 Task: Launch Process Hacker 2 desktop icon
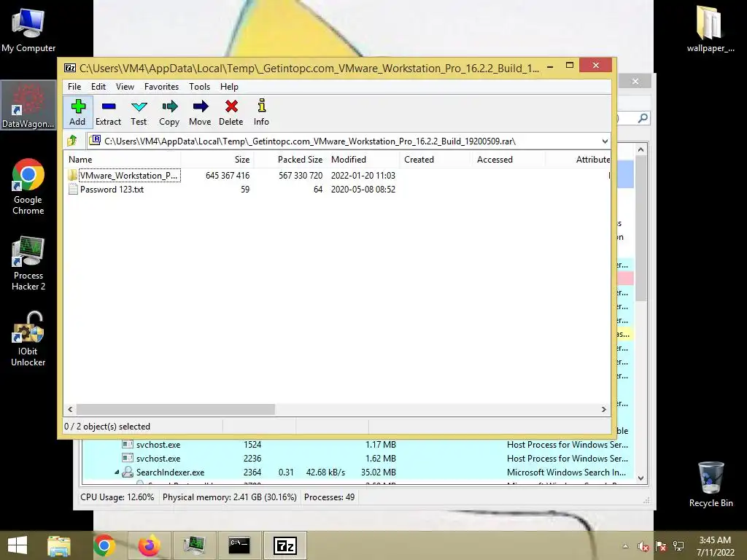(x=28, y=262)
